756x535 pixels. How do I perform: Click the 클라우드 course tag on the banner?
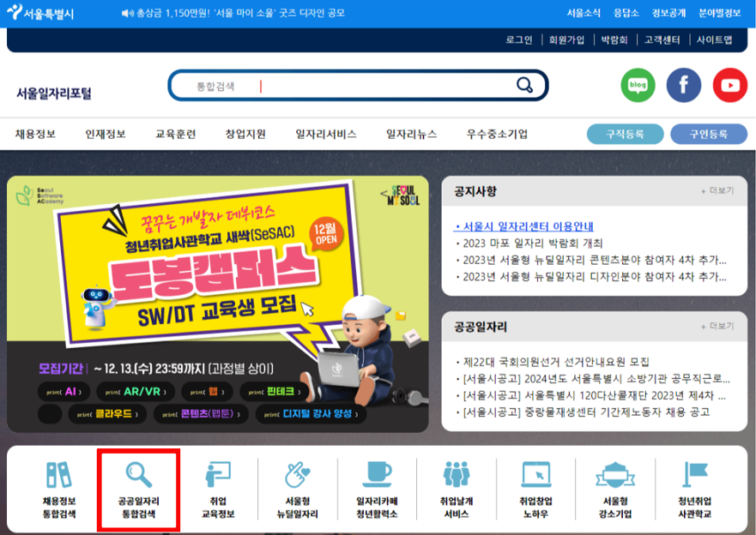[x=107, y=413]
